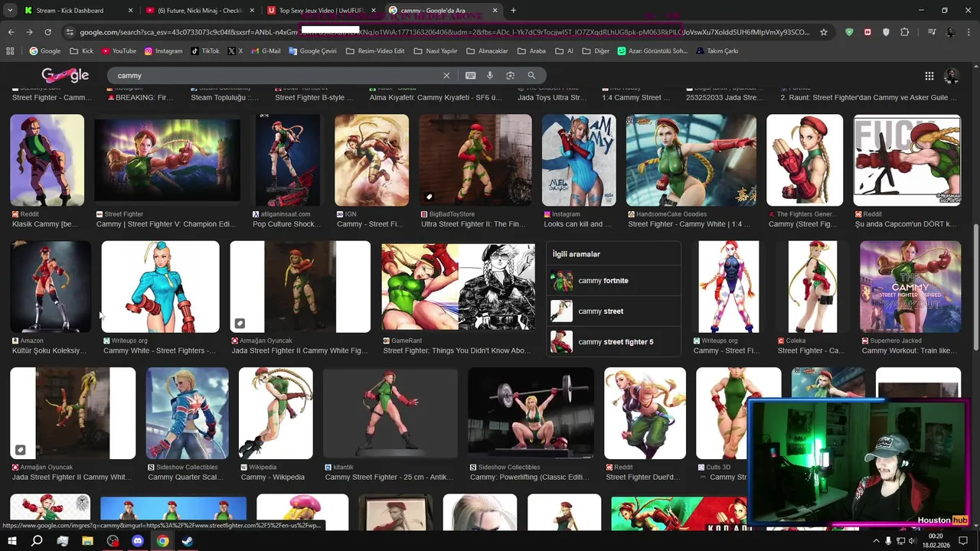980x551 pixels.
Task: Open the G-Mail bookmark
Action: [266, 51]
